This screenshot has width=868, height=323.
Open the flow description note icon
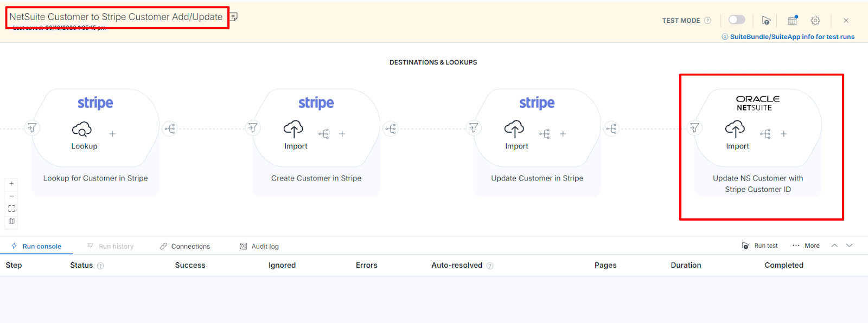(234, 17)
